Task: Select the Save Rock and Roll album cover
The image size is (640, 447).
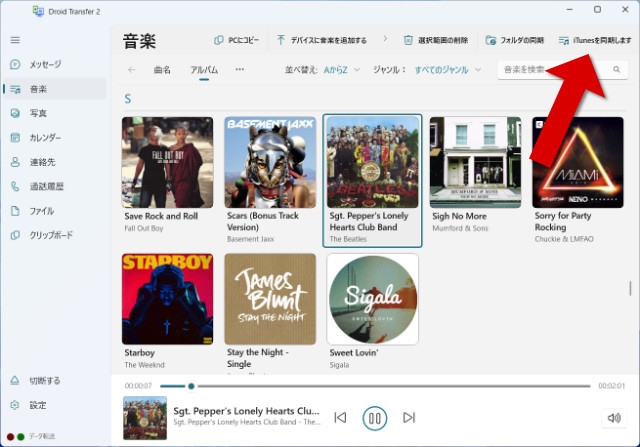Action: pyautogui.click(x=167, y=162)
